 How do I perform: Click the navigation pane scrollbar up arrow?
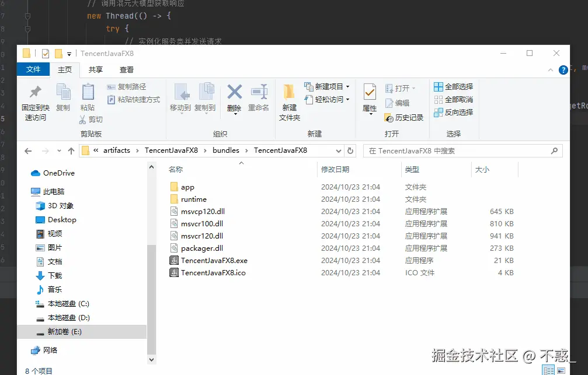(x=151, y=167)
